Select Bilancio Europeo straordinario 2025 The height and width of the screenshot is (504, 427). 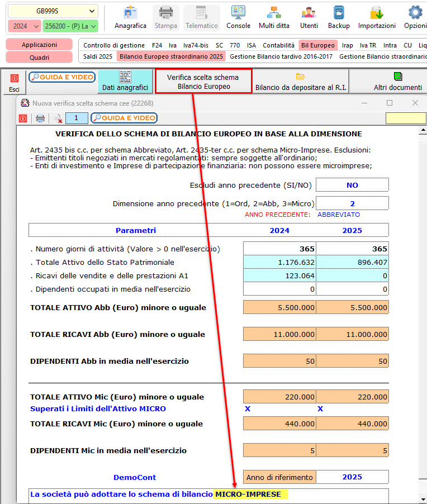(171, 56)
